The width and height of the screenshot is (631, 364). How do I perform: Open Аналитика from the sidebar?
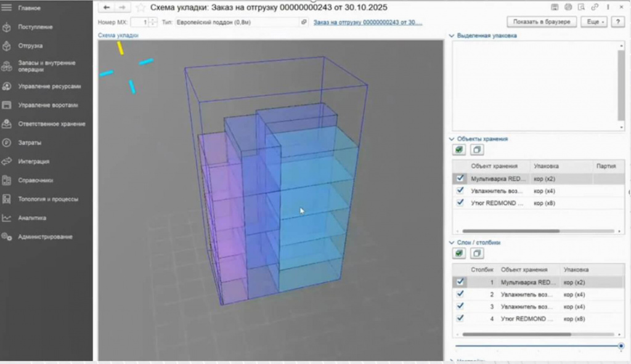tap(32, 218)
